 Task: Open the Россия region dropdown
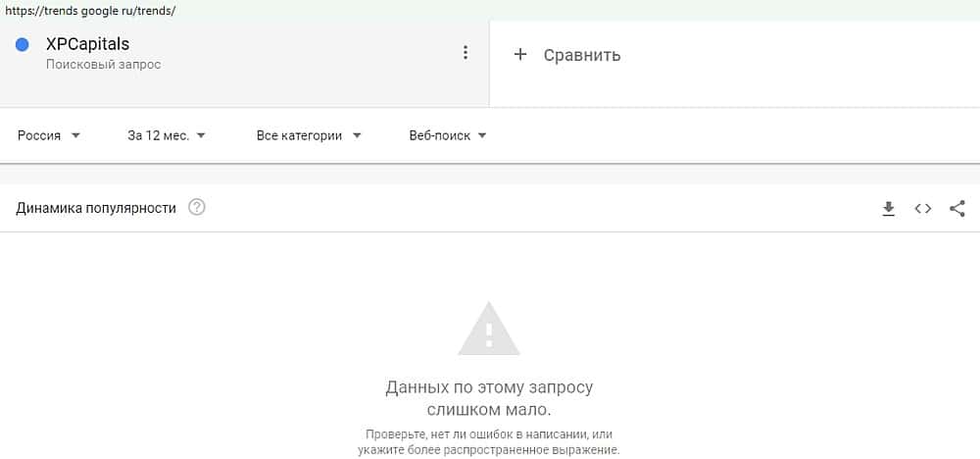(x=49, y=135)
